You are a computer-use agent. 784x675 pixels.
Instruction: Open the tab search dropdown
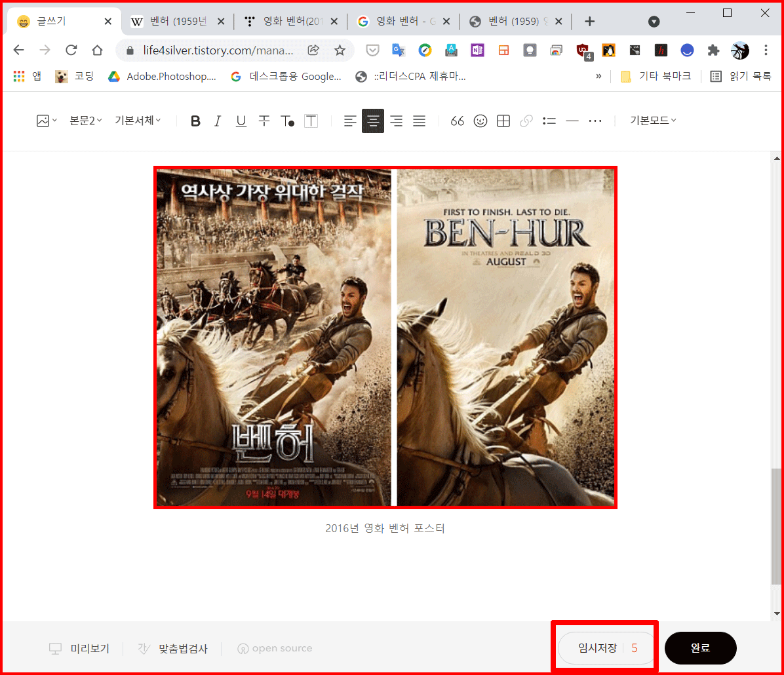654,22
